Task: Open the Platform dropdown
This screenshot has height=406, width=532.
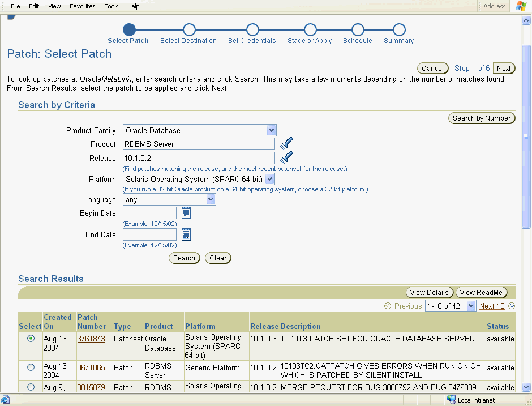Action: coord(269,179)
